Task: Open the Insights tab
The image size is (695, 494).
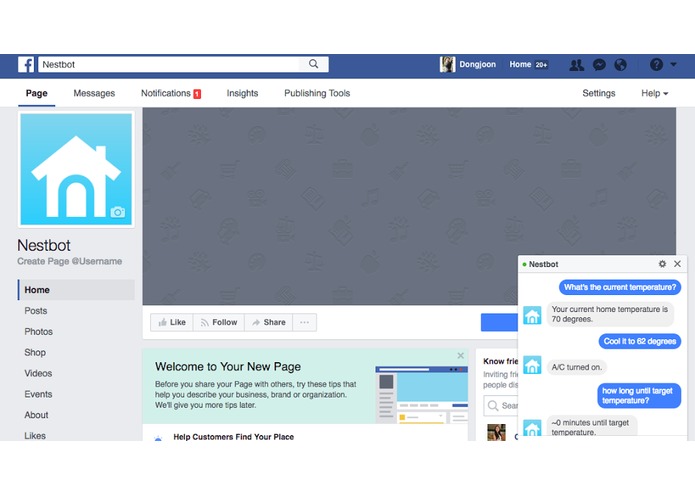Action: point(242,93)
